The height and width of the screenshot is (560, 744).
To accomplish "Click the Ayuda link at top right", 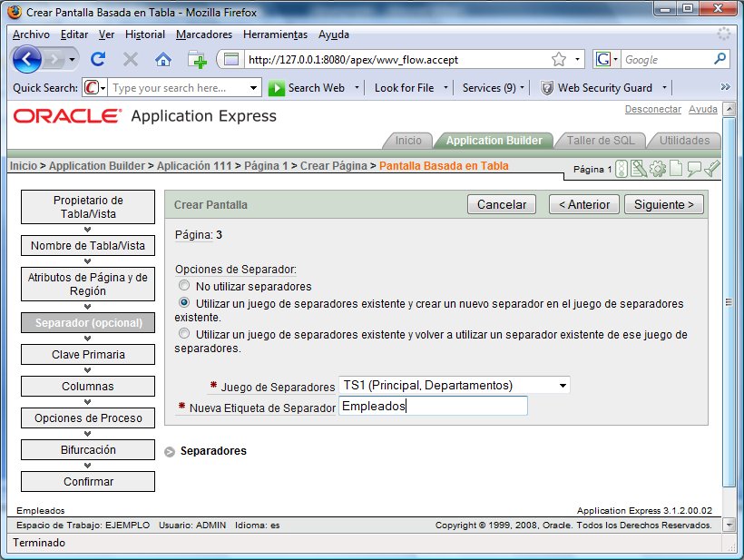I will 703,109.
